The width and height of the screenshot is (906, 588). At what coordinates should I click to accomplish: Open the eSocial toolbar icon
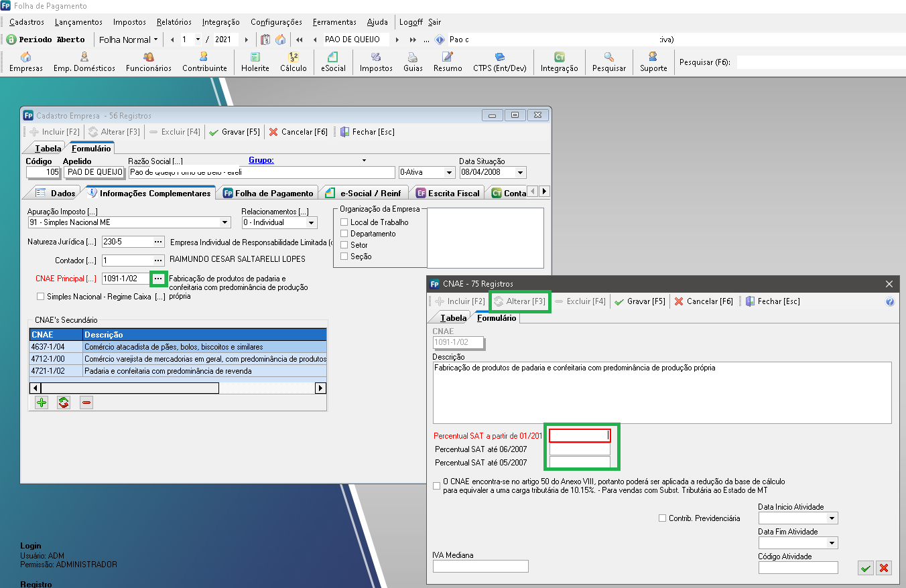(333, 62)
